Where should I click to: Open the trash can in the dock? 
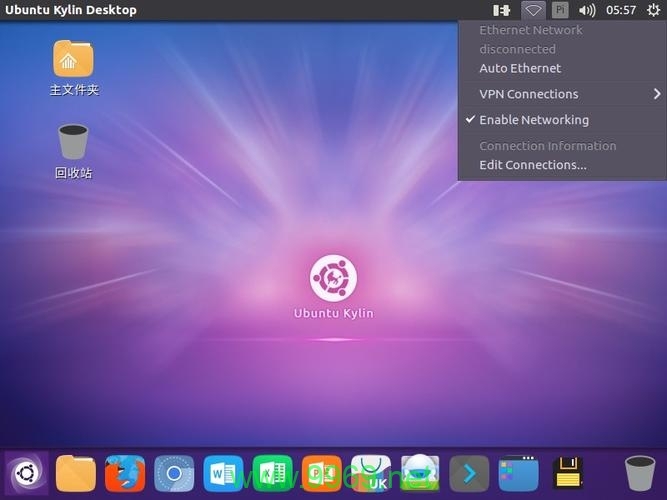coord(639,473)
